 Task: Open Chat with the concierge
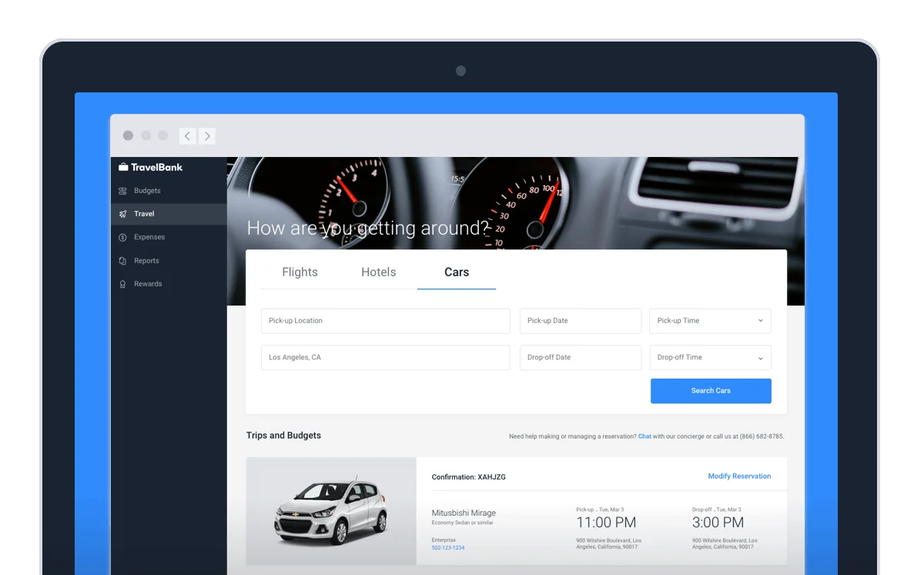coord(644,436)
